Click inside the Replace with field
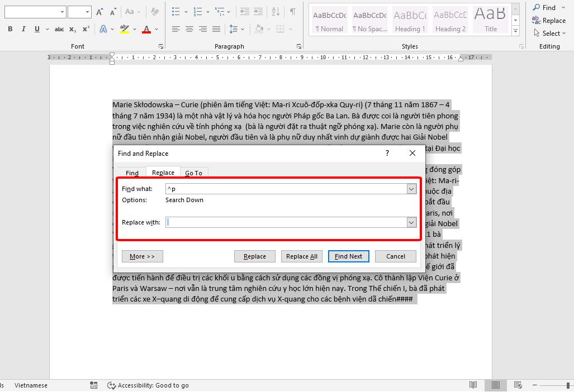 tap(288, 222)
